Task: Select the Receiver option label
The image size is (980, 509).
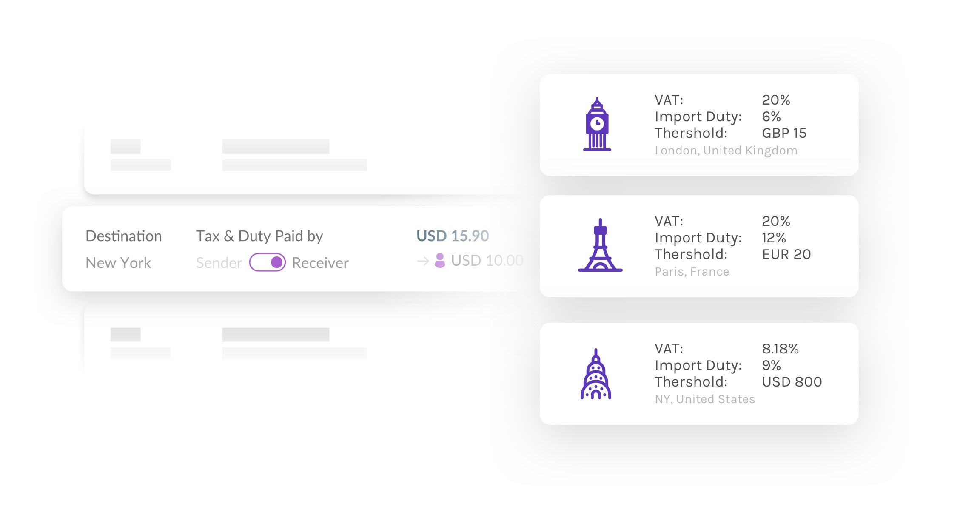Action: 320,263
